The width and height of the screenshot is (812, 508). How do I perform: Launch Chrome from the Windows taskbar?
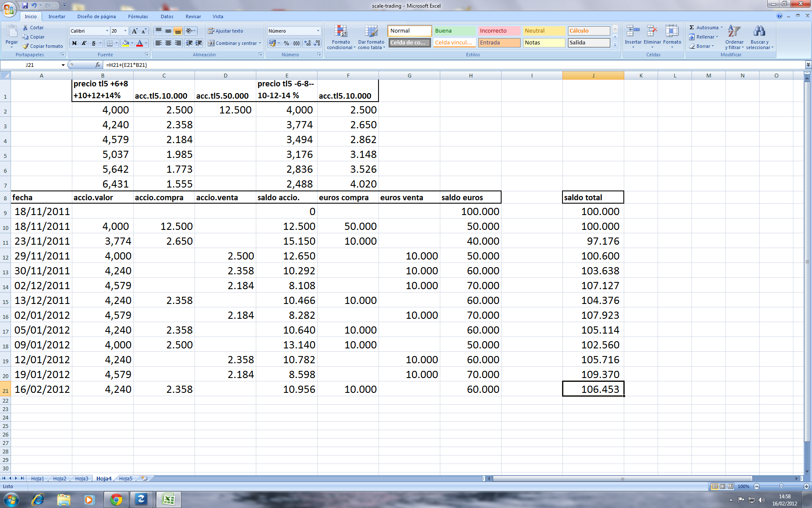coord(116,500)
